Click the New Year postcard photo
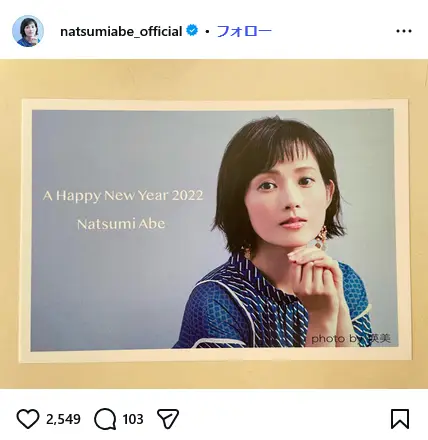Screen dimensions: 428x440 [215, 230]
